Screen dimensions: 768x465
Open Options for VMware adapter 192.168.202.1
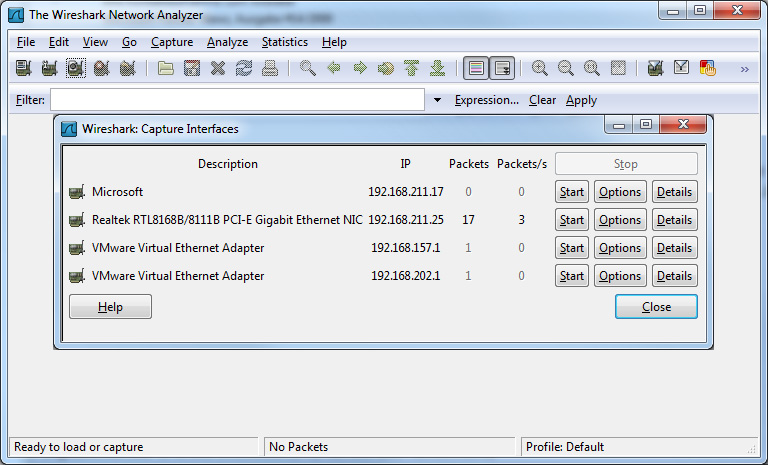(620, 275)
